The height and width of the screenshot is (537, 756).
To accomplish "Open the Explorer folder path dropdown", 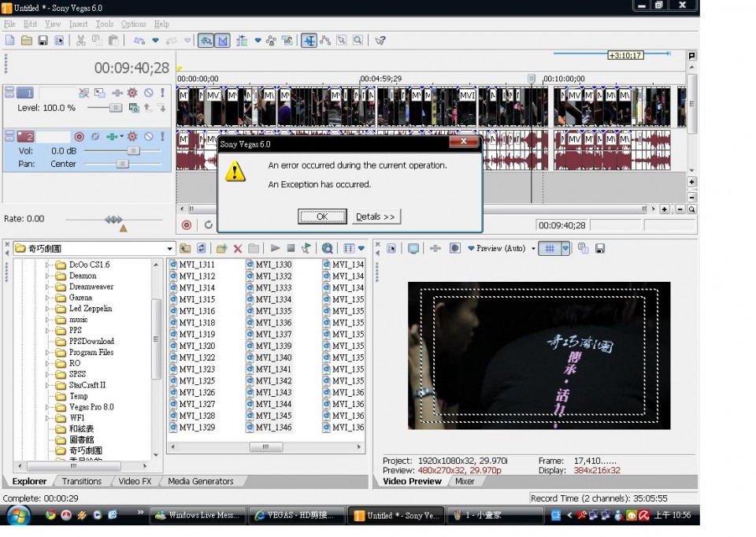I will [x=170, y=248].
